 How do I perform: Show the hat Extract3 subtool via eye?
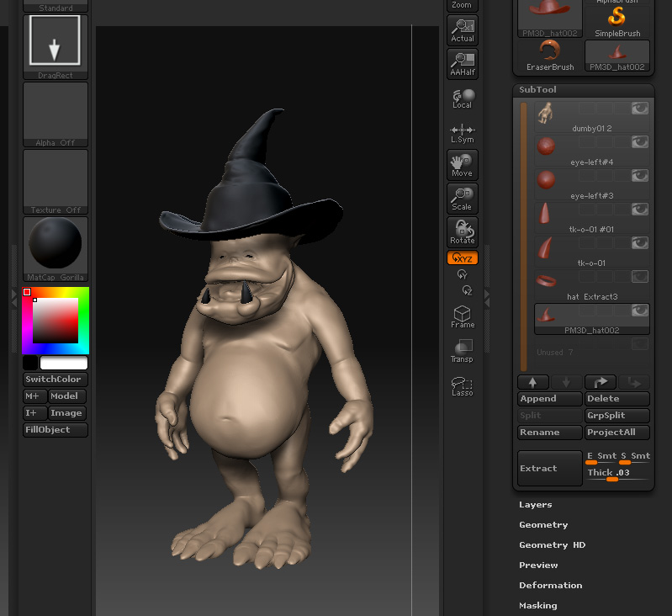[x=640, y=277]
